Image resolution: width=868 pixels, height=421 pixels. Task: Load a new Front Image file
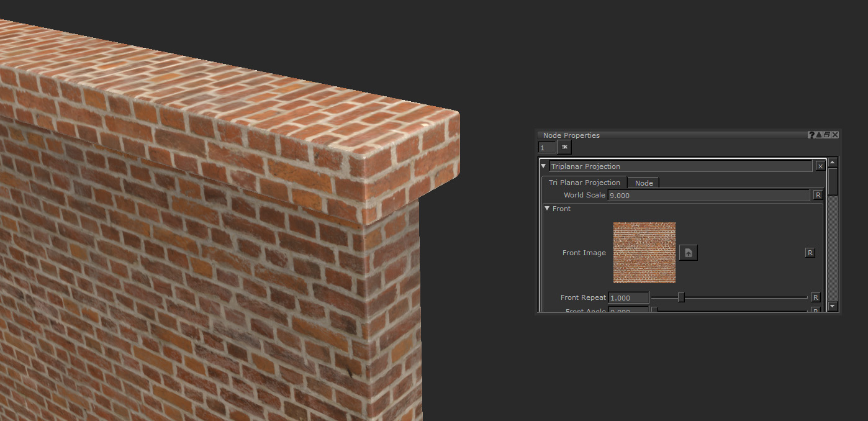[688, 253]
